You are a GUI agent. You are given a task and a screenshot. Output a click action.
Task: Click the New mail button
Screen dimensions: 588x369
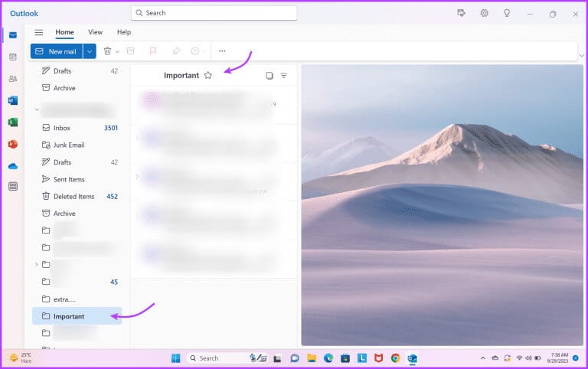point(57,51)
